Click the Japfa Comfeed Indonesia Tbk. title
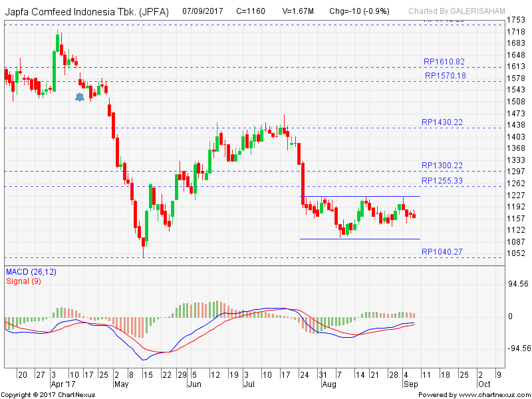532x399 pixels. point(86,11)
